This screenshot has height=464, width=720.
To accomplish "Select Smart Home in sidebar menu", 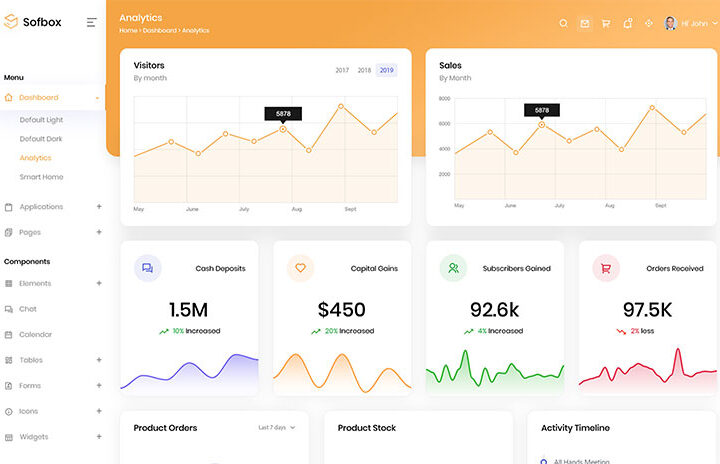I will coord(41,177).
